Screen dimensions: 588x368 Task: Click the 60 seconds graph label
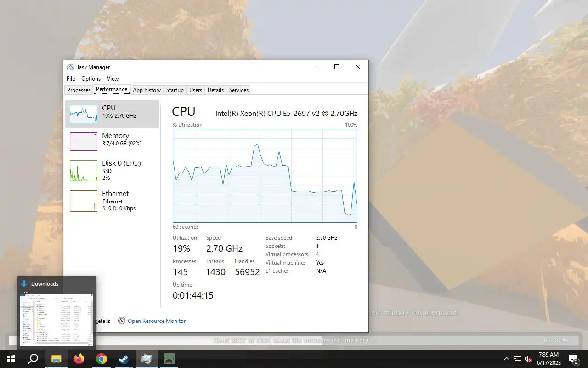186,227
